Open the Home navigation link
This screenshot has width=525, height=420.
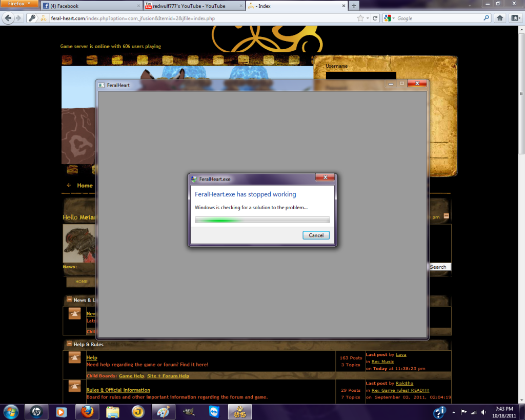coord(85,186)
